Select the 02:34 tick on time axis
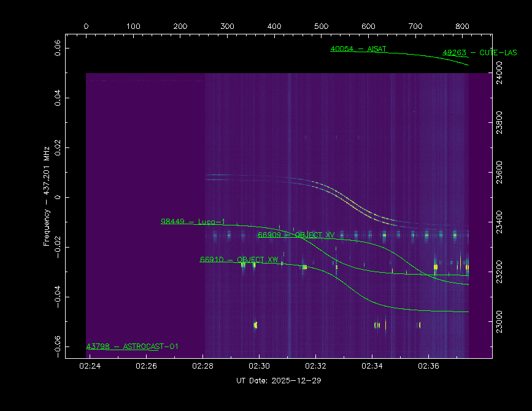 pos(372,366)
